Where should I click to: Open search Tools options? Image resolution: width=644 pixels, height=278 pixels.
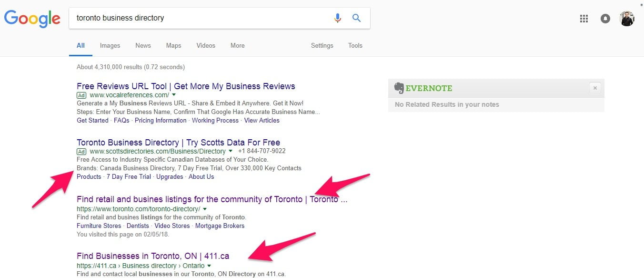tap(355, 46)
